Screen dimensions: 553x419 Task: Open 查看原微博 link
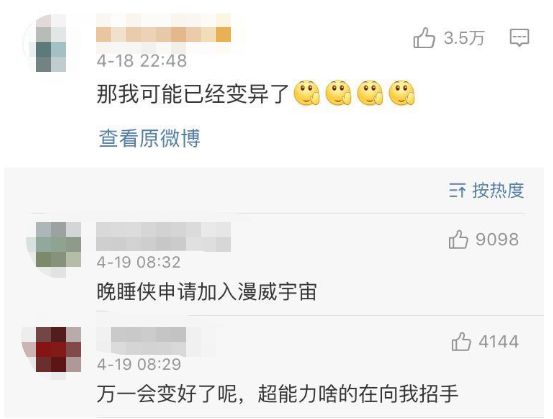coord(150,138)
